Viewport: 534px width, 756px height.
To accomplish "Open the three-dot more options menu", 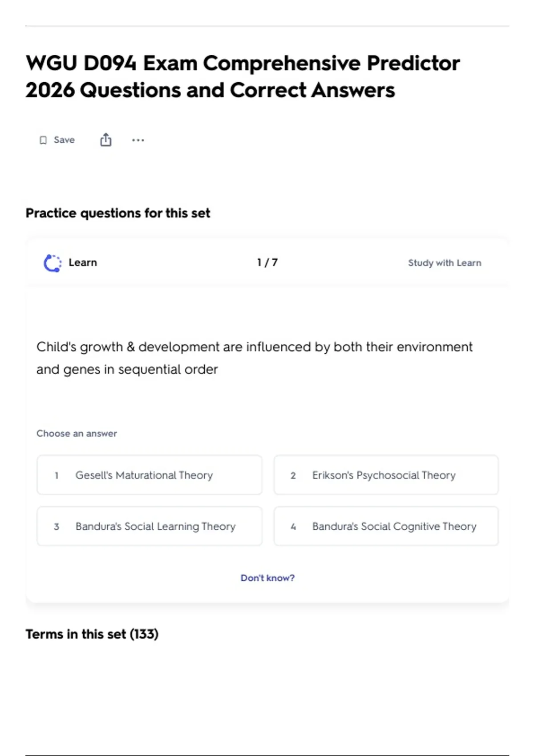I will (x=138, y=140).
